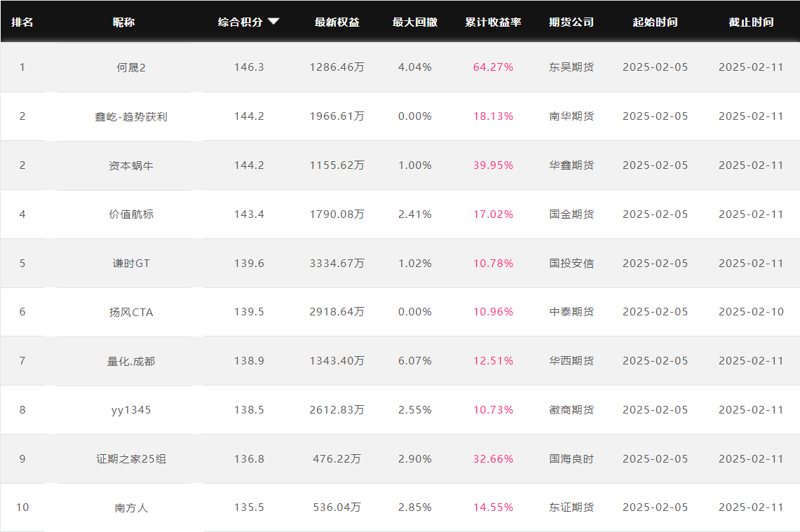Image resolution: width=800 pixels, height=532 pixels.
Task: Open nickname 何晟2
Action: [x=131, y=67]
